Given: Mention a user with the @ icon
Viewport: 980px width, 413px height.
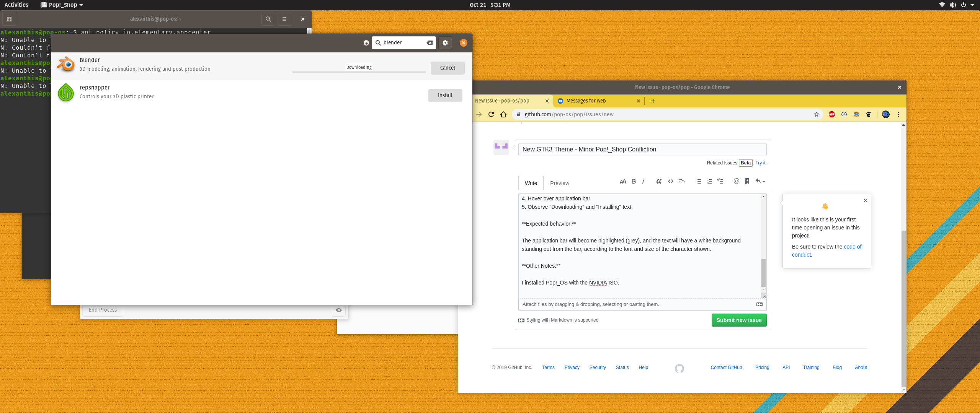Looking at the screenshot, I should click(736, 181).
